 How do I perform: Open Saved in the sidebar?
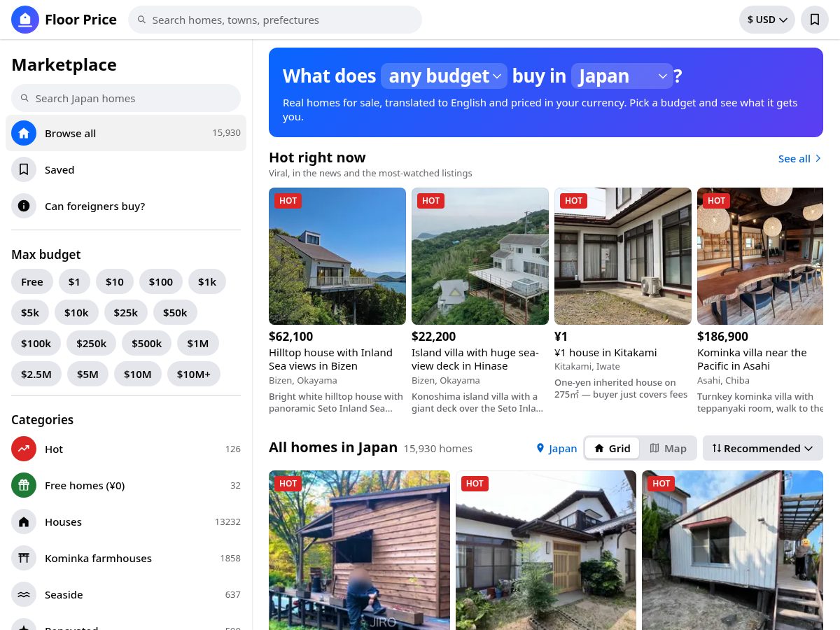click(126, 169)
